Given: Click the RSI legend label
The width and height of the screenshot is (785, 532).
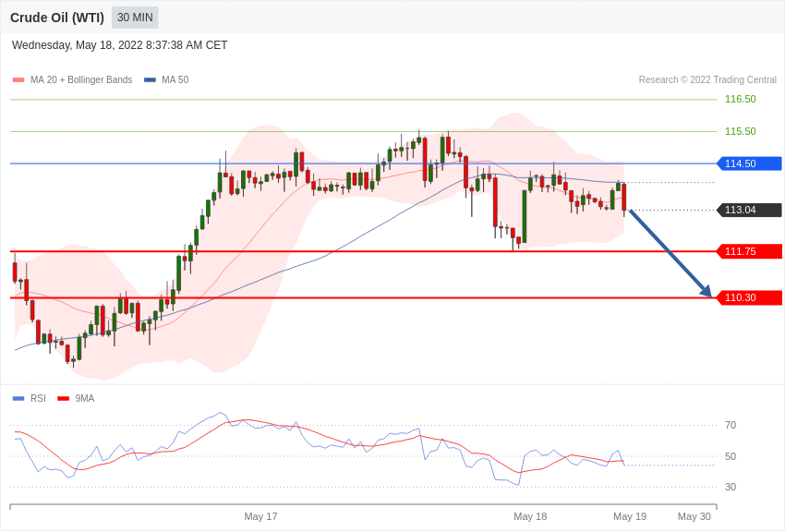Looking at the screenshot, I should click(x=38, y=398).
